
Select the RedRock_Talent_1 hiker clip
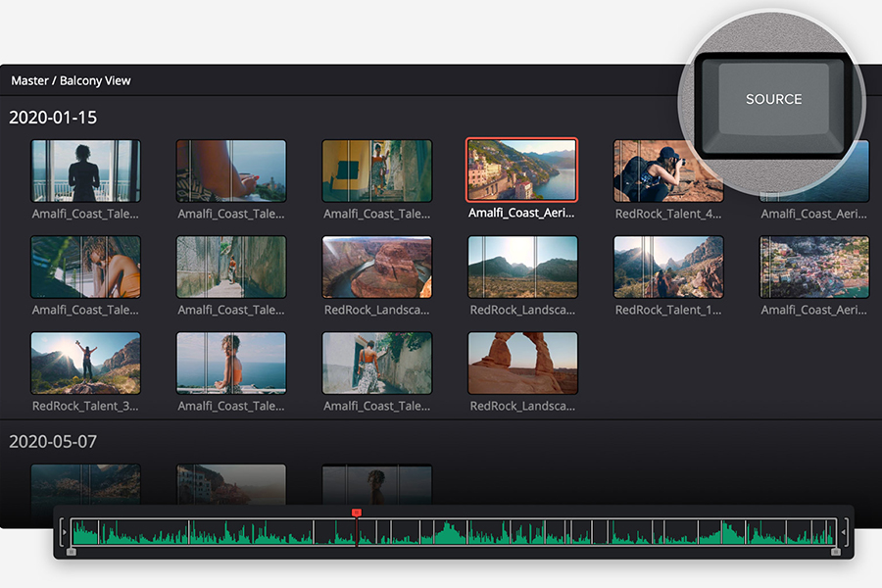click(668, 267)
